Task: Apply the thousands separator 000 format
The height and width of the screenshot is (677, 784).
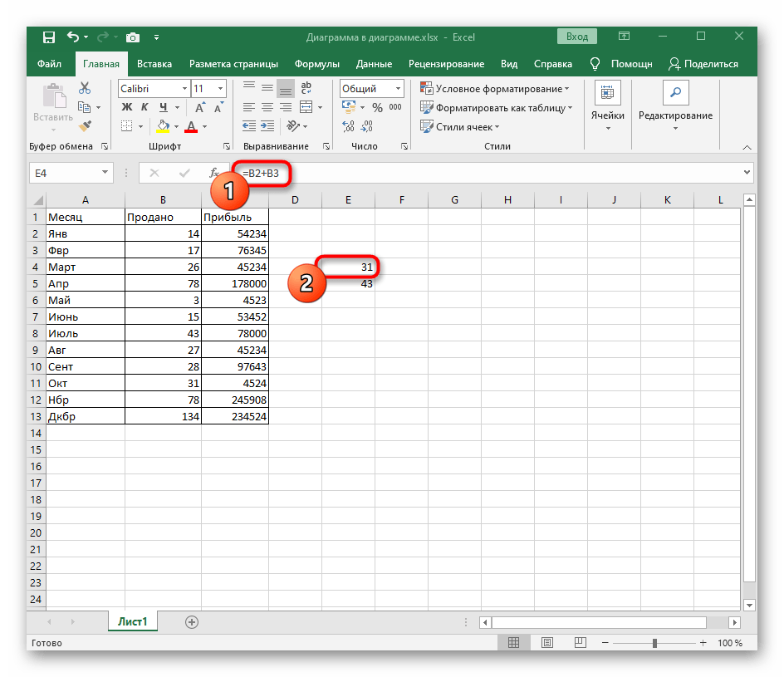Action: [x=395, y=107]
